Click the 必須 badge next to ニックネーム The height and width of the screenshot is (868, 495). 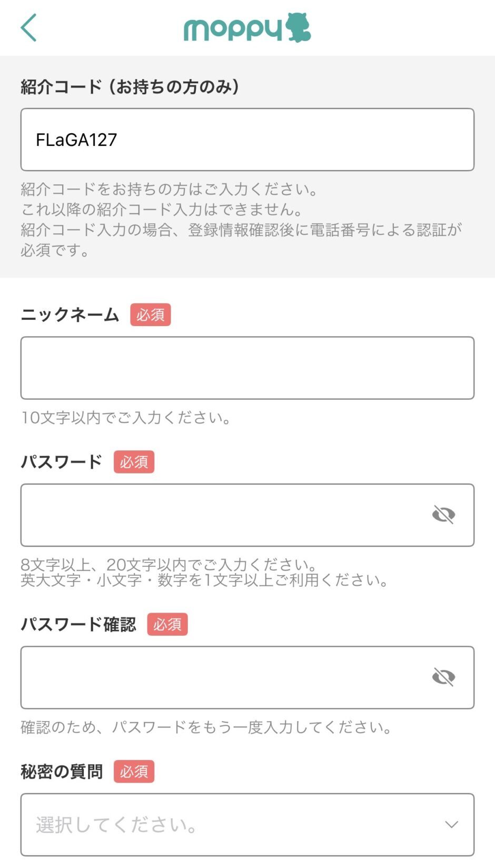pos(151,314)
